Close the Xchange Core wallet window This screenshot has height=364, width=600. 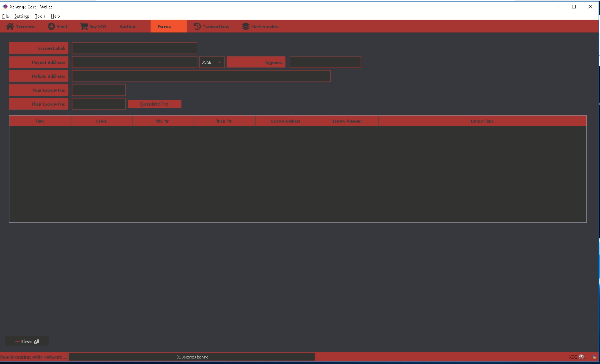pos(591,7)
